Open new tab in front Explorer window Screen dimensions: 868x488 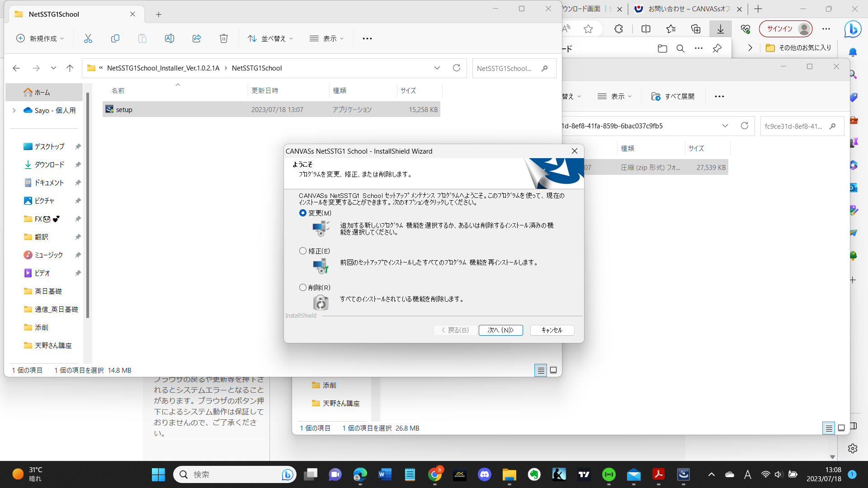pos(159,14)
